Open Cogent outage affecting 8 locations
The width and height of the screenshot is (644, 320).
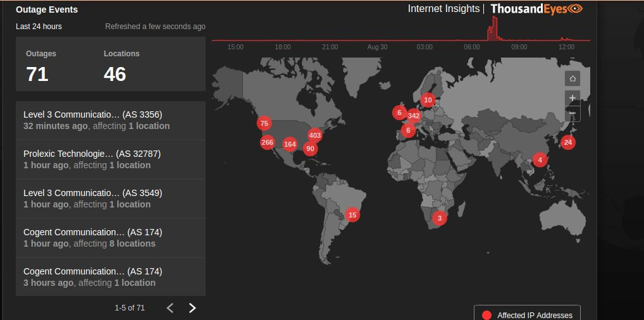point(111,238)
